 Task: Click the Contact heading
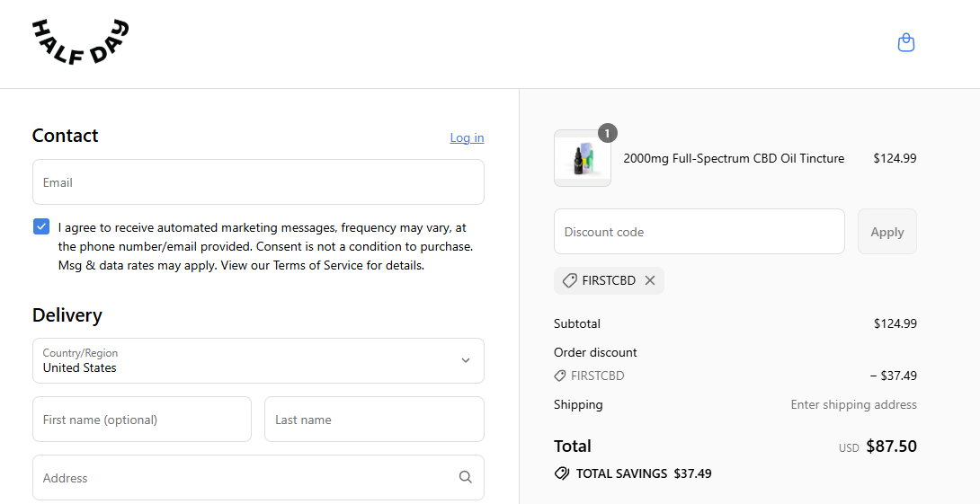[65, 136]
